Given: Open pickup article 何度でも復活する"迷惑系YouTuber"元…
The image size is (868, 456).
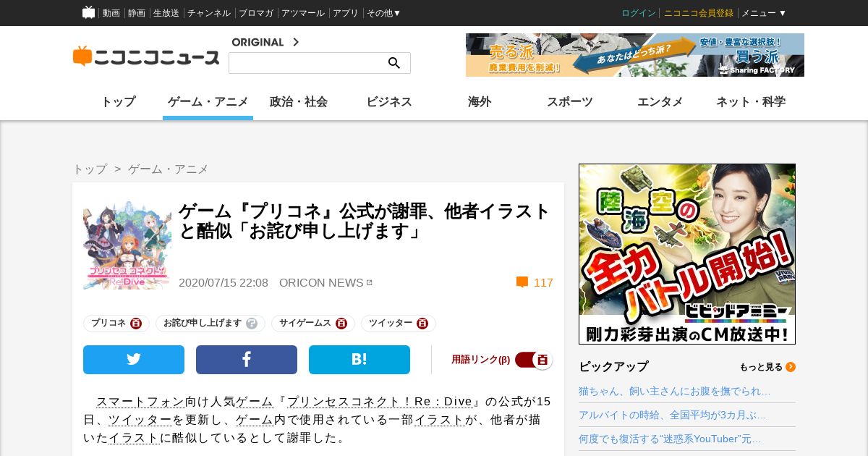Looking at the screenshot, I should [670, 439].
